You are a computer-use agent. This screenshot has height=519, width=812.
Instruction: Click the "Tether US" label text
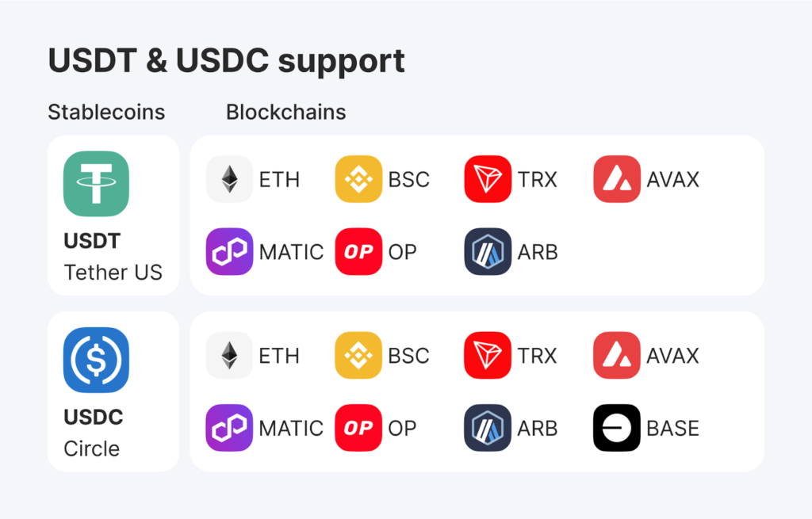(x=113, y=273)
